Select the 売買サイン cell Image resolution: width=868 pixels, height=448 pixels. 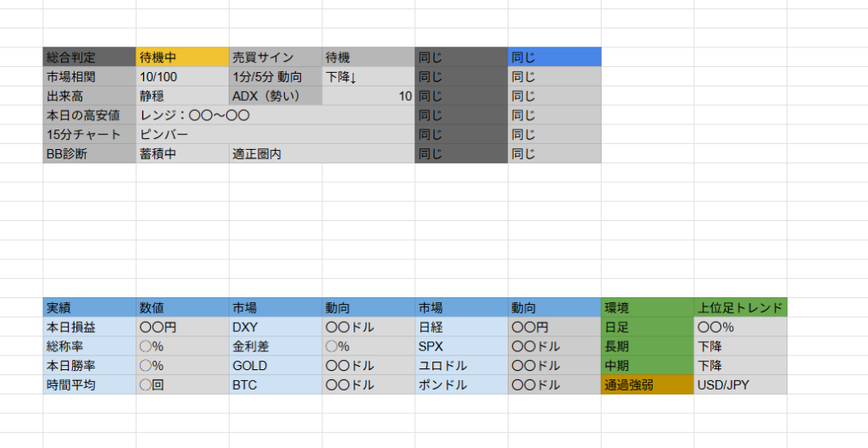(275, 58)
